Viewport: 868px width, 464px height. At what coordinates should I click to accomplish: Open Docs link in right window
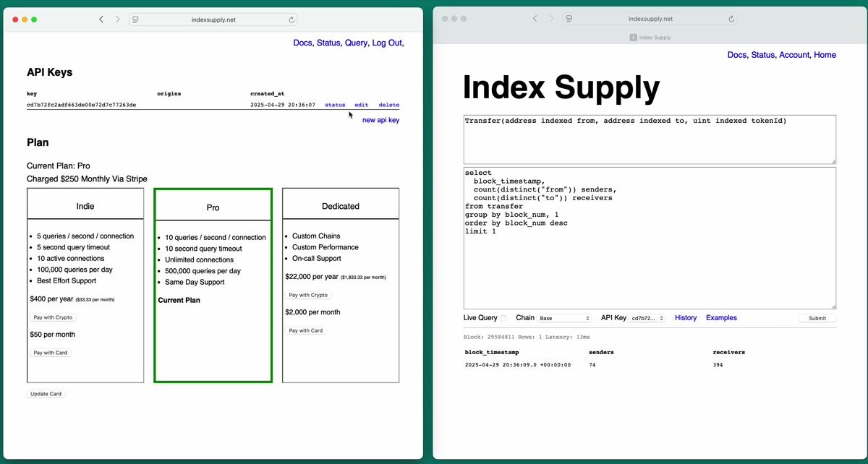point(737,55)
